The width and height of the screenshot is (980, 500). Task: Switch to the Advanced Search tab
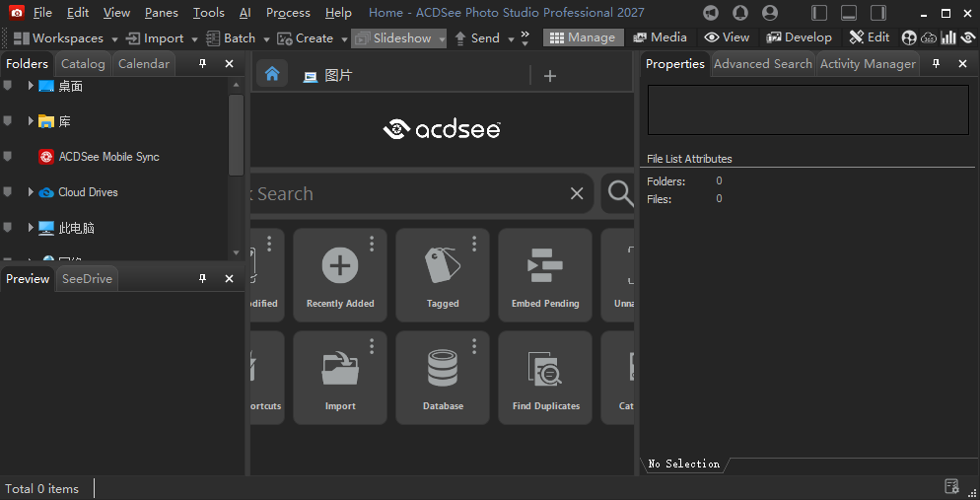point(762,64)
